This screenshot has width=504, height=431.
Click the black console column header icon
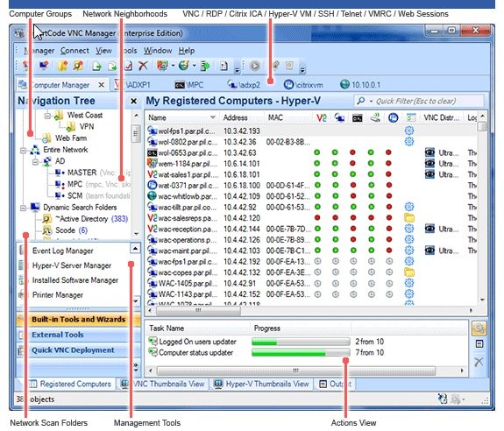pos(357,118)
